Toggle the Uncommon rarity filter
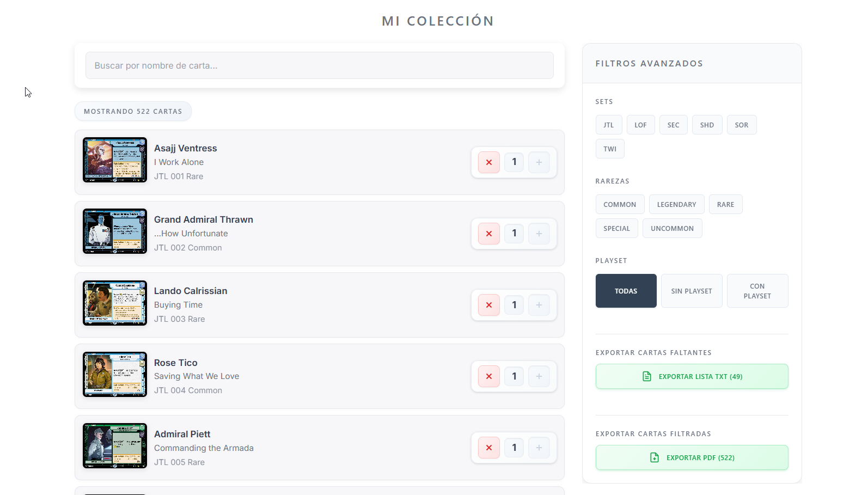The image size is (868, 495). click(x=672, y=228)
